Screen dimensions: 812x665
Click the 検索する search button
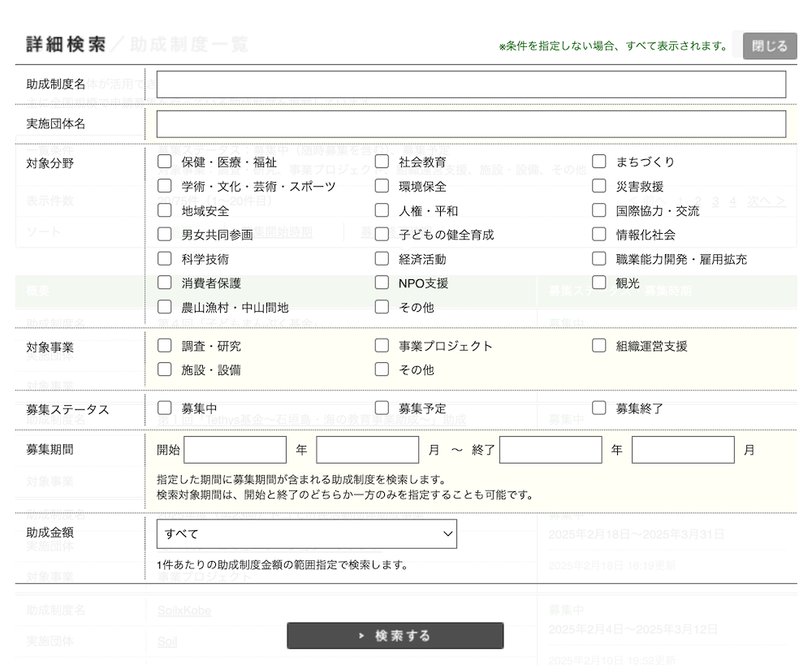[395, 636]
